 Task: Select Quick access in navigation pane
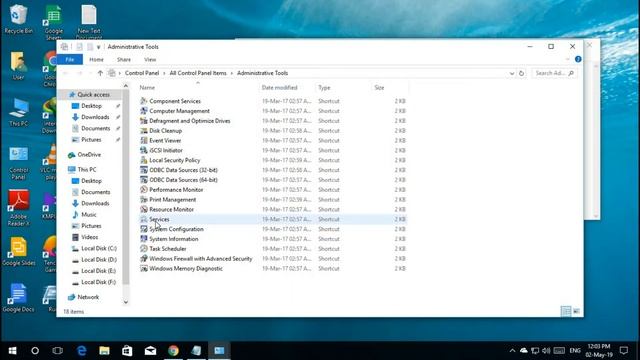pos(93,94)
